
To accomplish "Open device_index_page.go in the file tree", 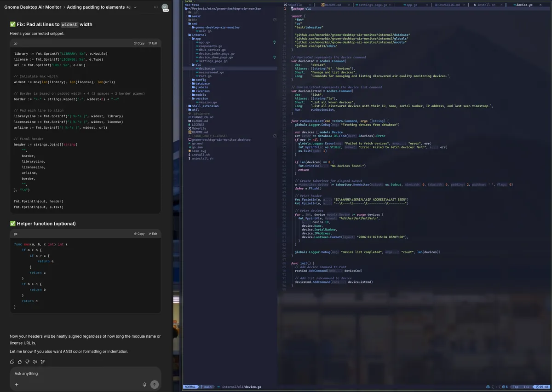I will (215, 53).
